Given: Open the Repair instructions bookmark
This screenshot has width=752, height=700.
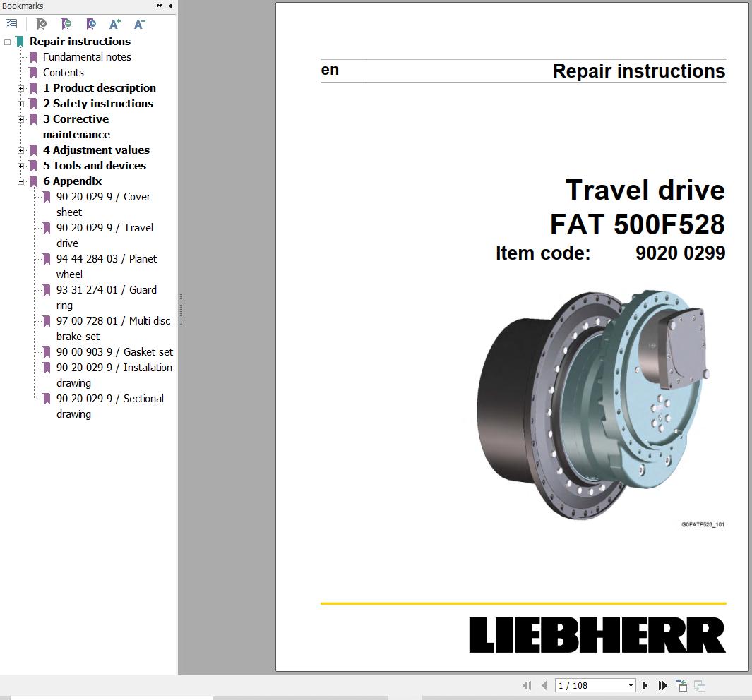Looking at the screenshot, I should 80,41.
